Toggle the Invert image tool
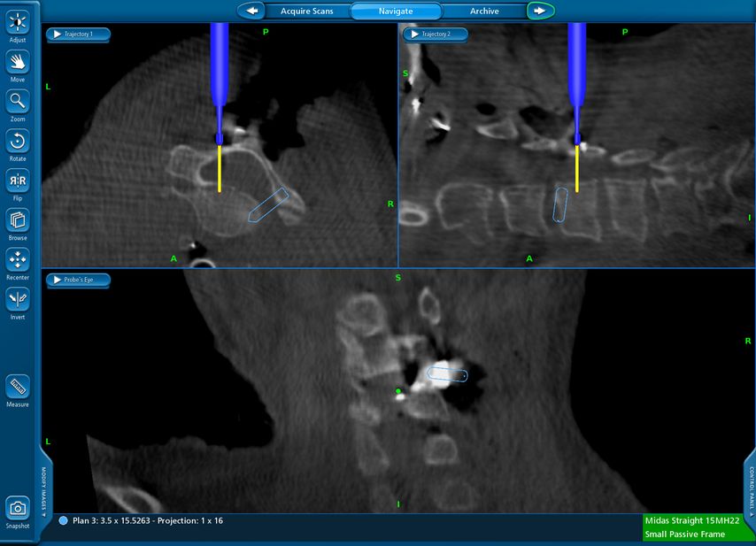 coord(18,299)
